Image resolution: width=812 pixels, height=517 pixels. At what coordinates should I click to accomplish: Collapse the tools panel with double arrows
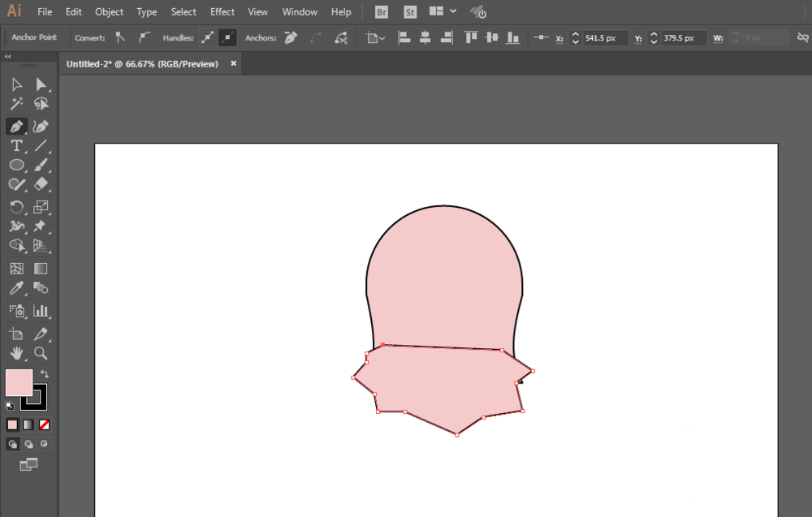8,57
